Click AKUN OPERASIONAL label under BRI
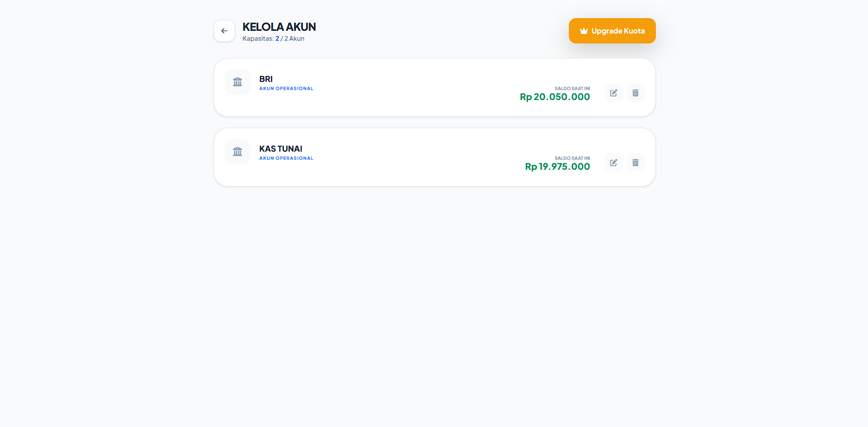 coord(286,89)
